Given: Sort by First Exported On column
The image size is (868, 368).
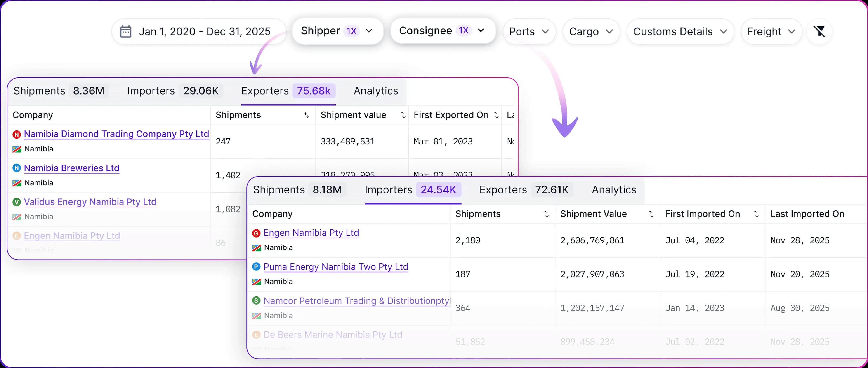Looking at the screenshot, I should point(496,115).
